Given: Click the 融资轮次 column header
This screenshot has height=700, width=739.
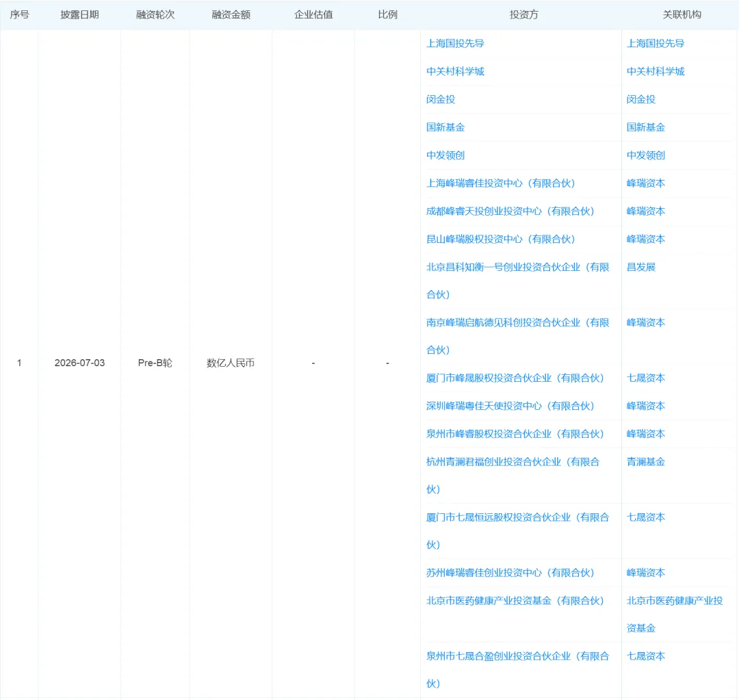Looking at the screenshot, I should tap(155, 14).
